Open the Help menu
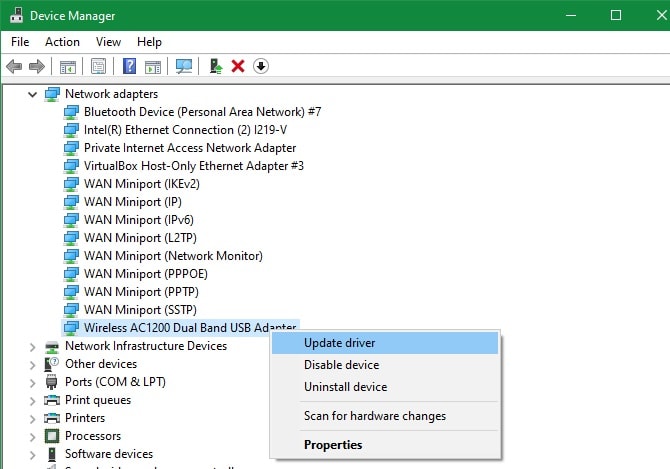670x469 pixels. pyautogui.click(x=149, y=42)
